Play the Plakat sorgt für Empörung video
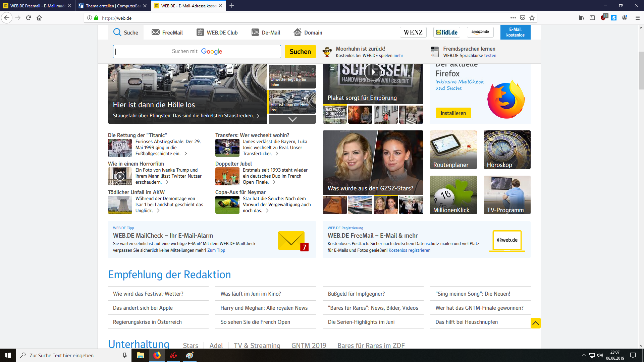The image size is (644, 362). (x=373, y=71)
